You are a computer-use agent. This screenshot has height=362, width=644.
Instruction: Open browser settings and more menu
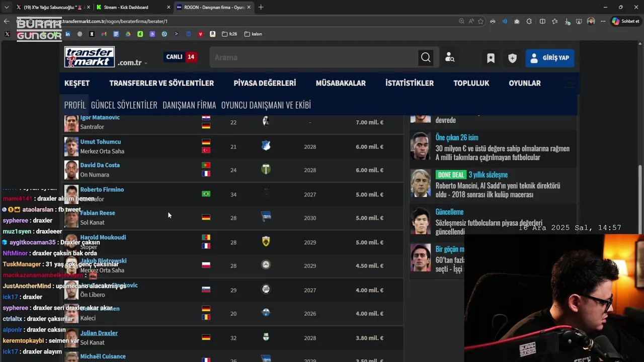coord(603,21)
